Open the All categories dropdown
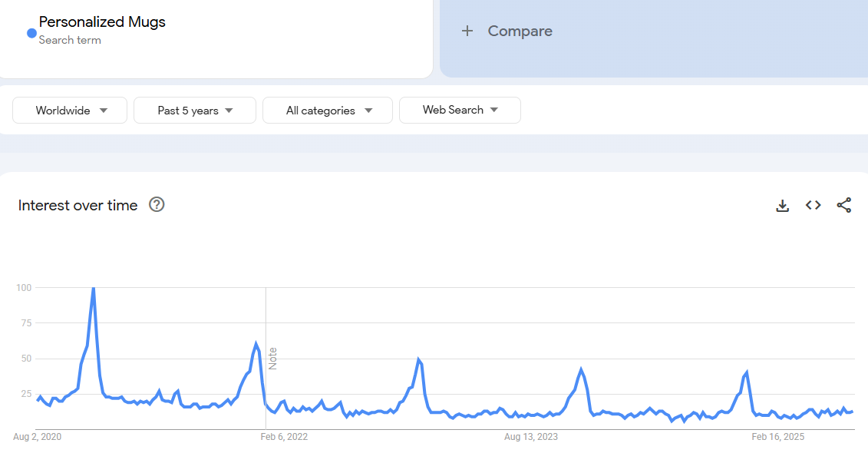868x453 pixels. pyautogui.click(x=328, y=111)
